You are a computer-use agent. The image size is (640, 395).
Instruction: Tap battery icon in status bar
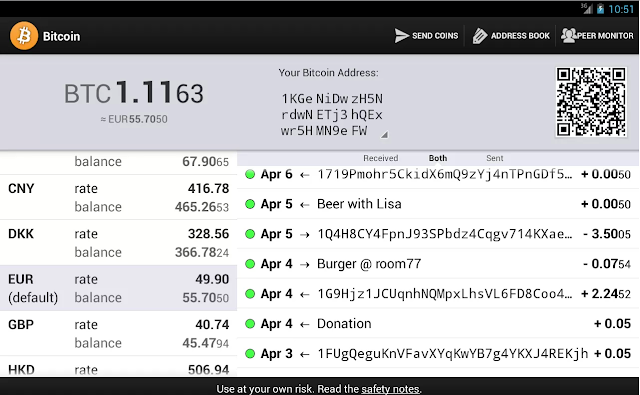click(x=600, y=9)
